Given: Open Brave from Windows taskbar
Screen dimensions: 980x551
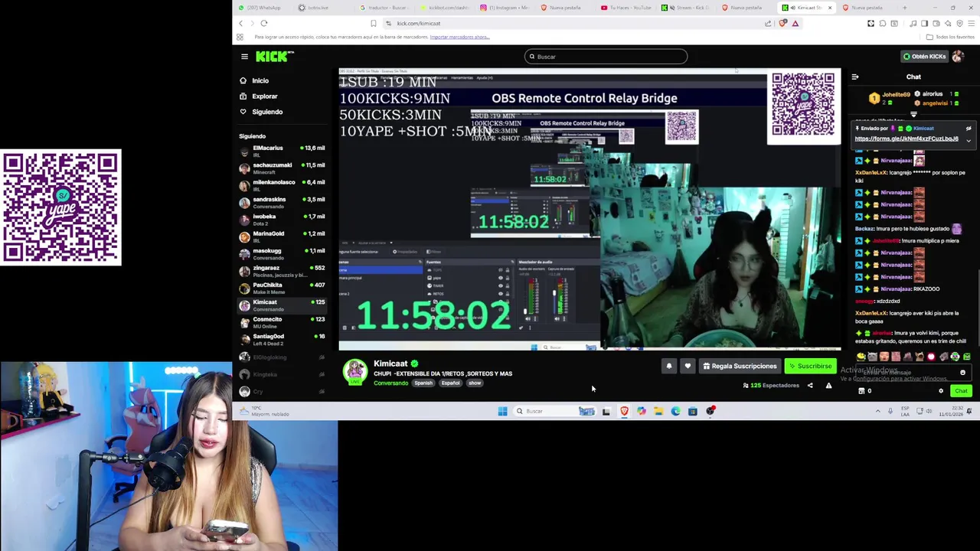Looking at the screenshot, I should [624, 412].
